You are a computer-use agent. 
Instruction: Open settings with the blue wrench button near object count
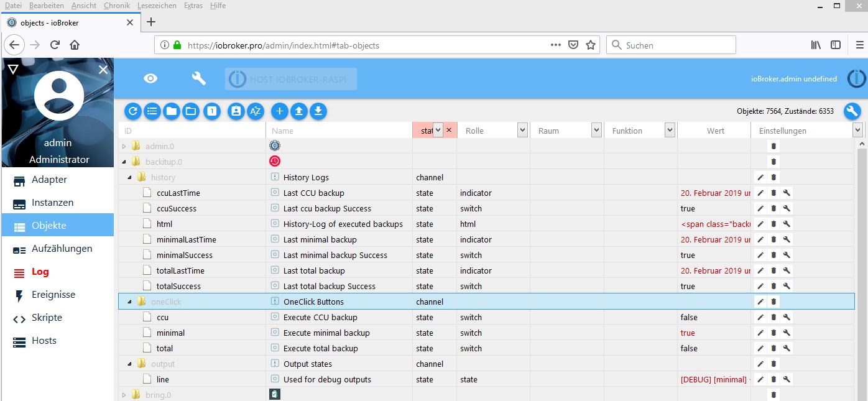click(x=852, y=111)
